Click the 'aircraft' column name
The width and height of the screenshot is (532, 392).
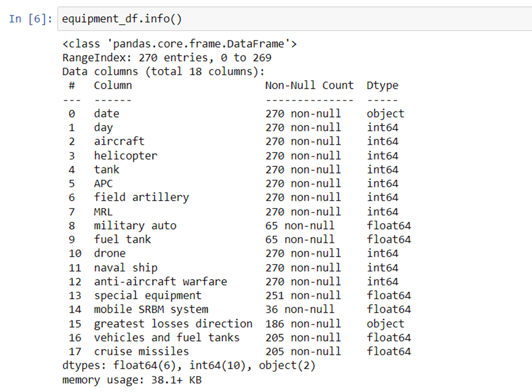coord(119,141)
